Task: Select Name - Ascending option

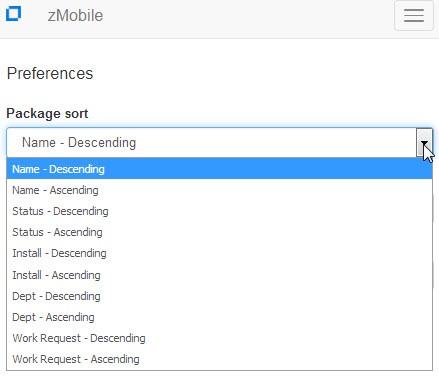Action: [x=219, y=190]
